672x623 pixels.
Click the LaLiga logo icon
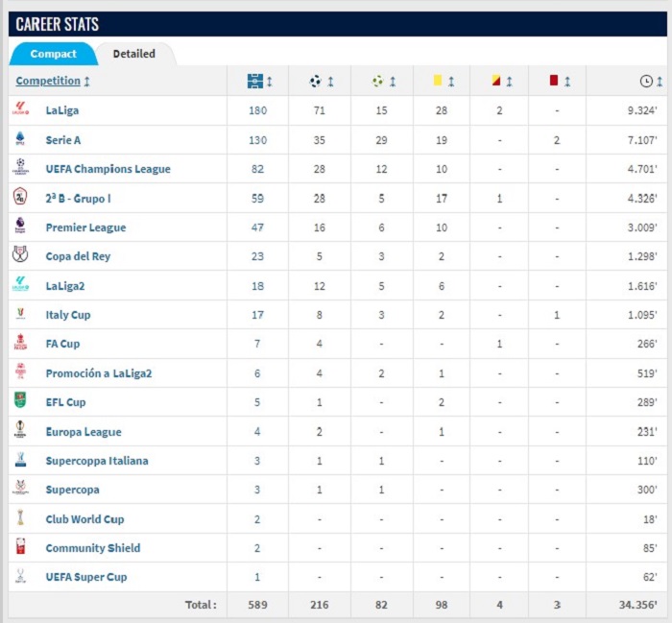pyautogui.click(x=20, y=108)
